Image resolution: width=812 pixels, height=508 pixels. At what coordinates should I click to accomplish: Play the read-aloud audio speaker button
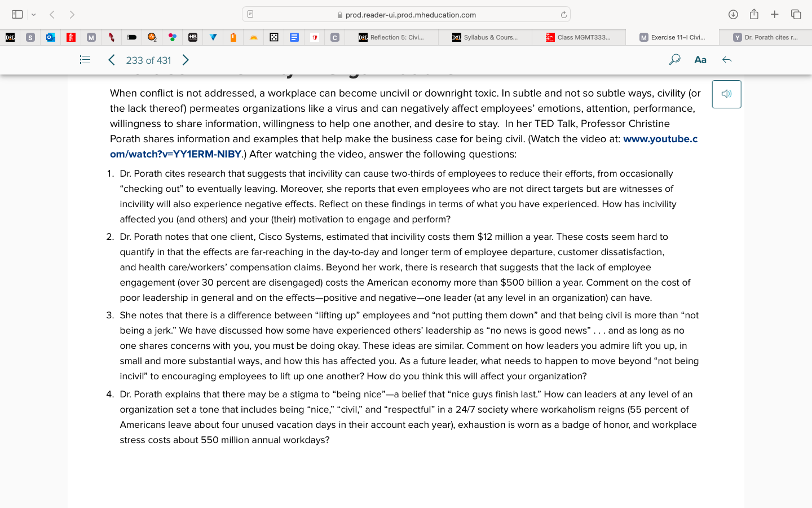(726, 94)
